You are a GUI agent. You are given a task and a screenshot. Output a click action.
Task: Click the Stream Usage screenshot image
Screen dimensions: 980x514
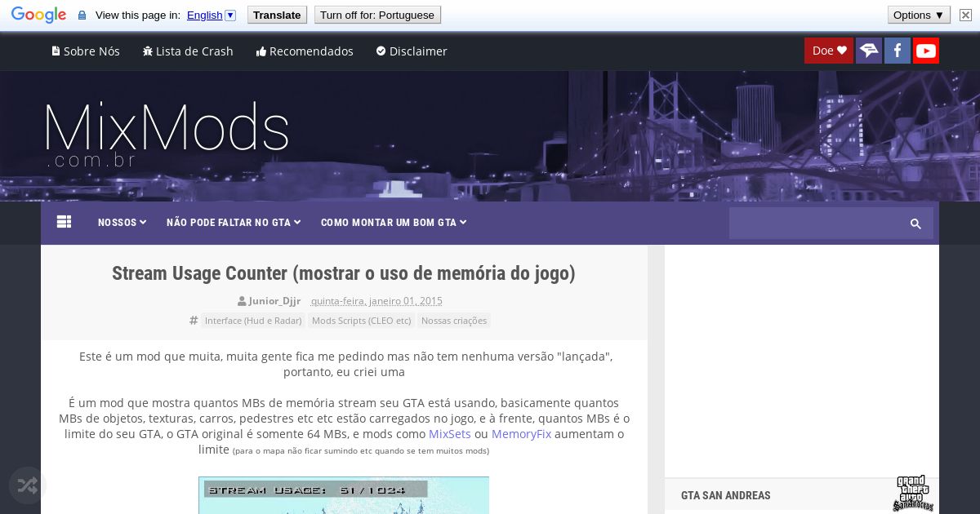(344, 495)
